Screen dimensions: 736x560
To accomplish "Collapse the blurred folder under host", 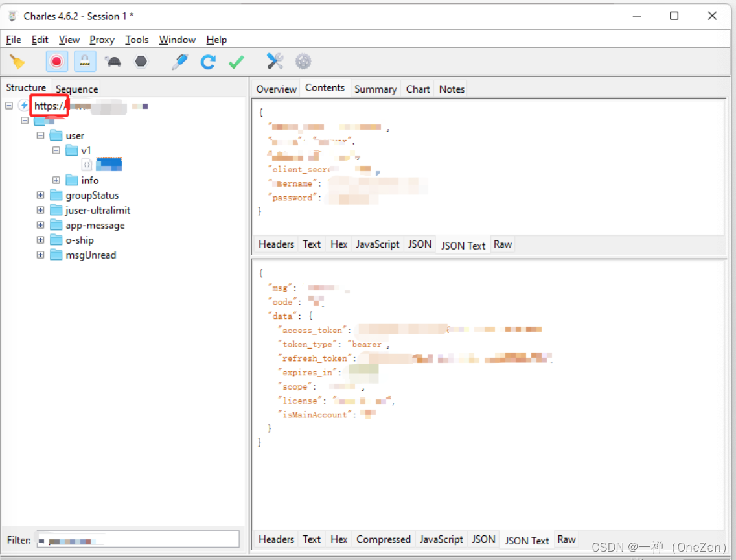I will point(25,121).
